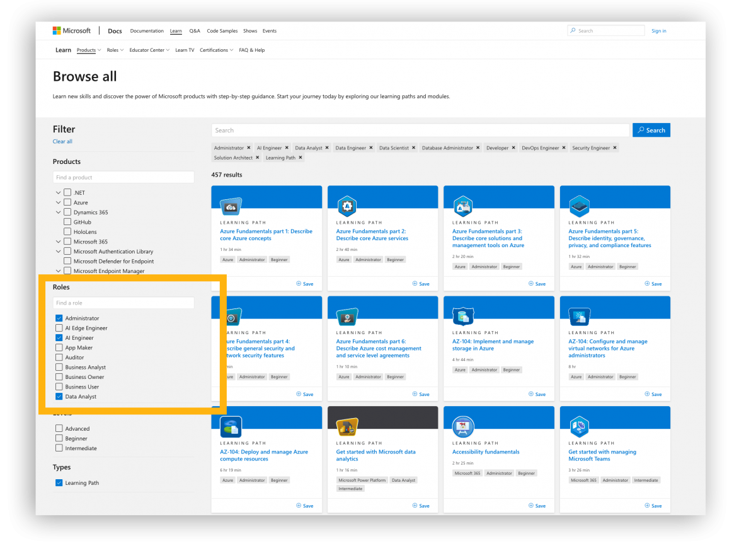
Task: Open the Educator Center dropdown
Action: coord(149,50)
